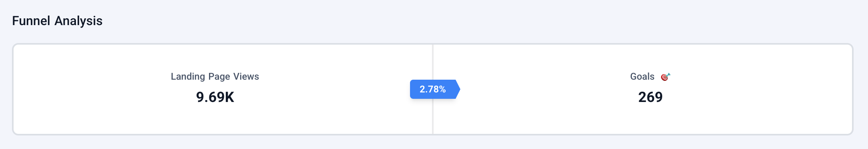Click the letter K in the 9.69K value
868x149 pixels.
pyautogui.click(x=229, y=97)
